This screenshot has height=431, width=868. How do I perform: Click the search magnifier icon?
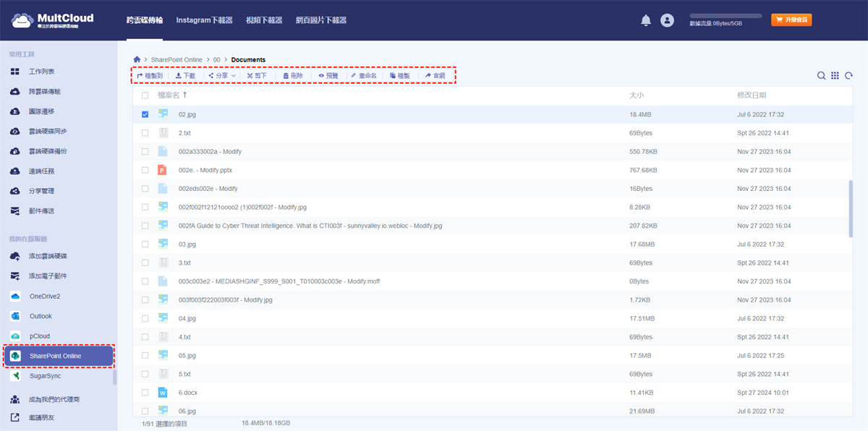[821, 75]
